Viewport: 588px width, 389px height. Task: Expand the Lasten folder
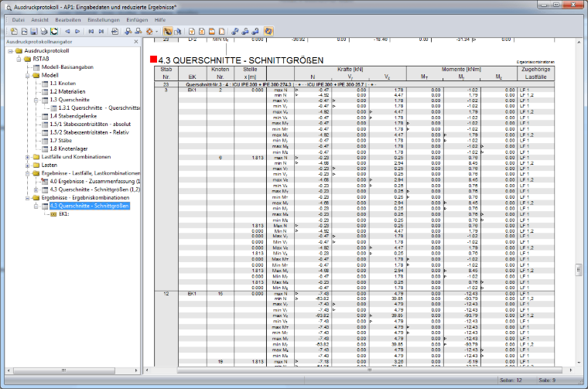27,165
